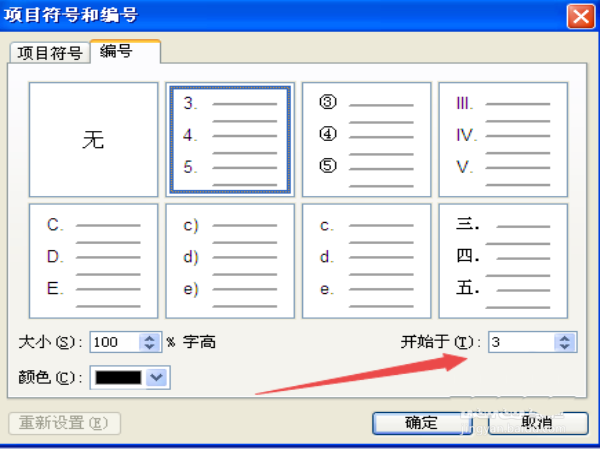
Task: Select the 3. 4. 5. numbering style
Action: [230, 140]
